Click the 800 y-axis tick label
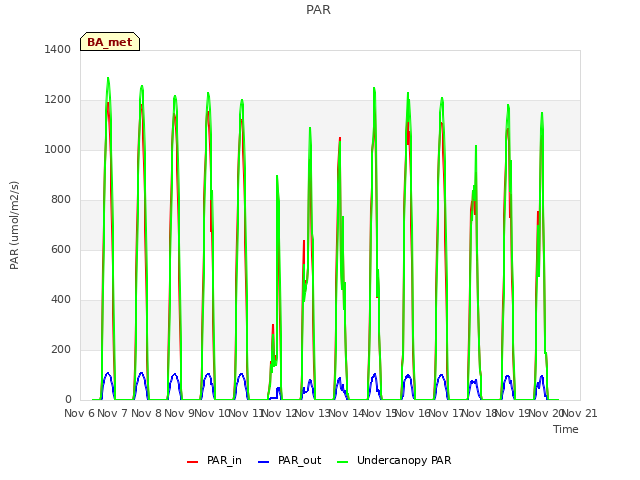Image resolution: width=640 pixels, height=480 pixels. coord(61,200)
